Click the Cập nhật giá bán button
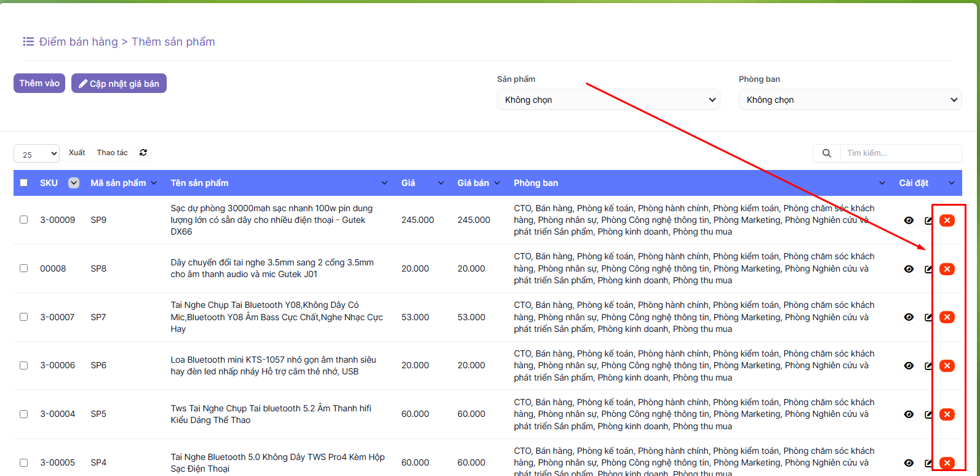980x476 pixels. (x=119, y=84)
